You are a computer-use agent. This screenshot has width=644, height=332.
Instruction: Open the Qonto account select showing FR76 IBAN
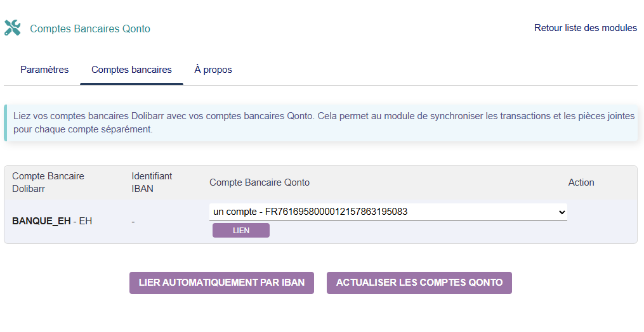[381, 212]
